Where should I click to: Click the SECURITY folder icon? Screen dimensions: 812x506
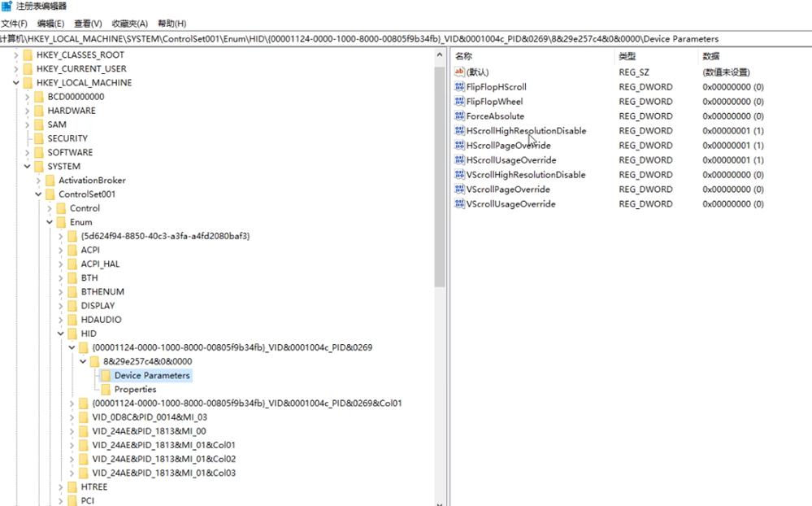coord(38,138)
